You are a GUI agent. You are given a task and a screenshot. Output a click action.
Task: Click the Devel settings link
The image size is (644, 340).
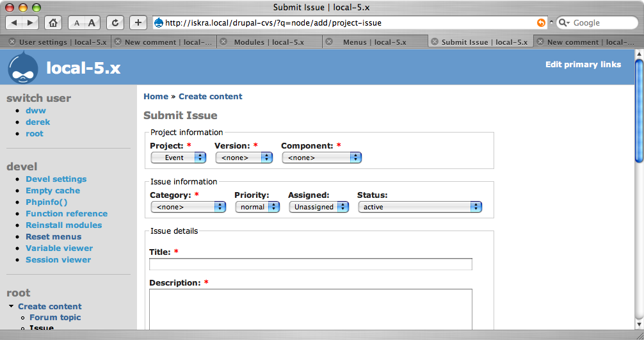coord(56,179)
